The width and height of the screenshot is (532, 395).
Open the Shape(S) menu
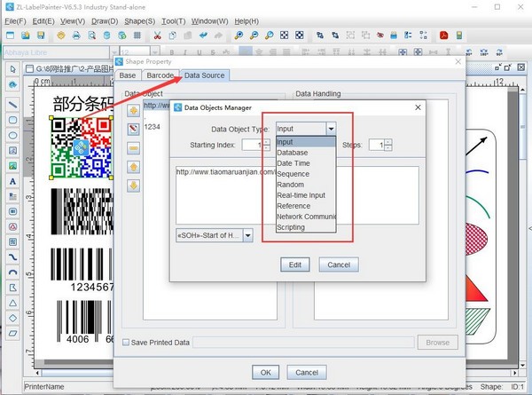tap(139, 20)
